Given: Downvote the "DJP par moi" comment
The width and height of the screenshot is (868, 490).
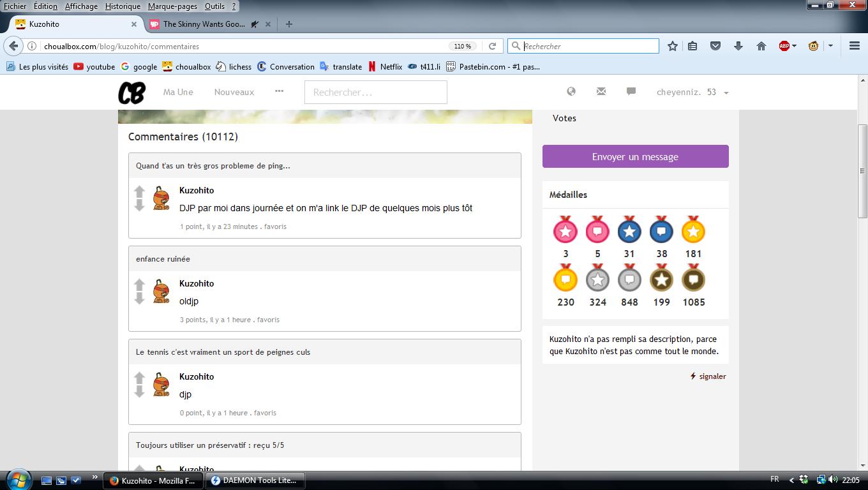Looking at the screenshot, I should tap(140, 205).
